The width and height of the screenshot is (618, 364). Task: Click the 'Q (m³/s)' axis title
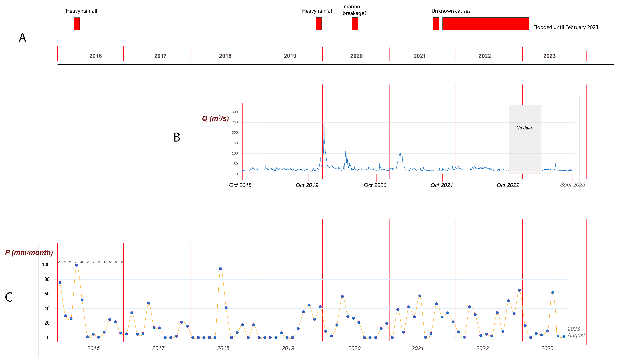click(x=215, y=118)
